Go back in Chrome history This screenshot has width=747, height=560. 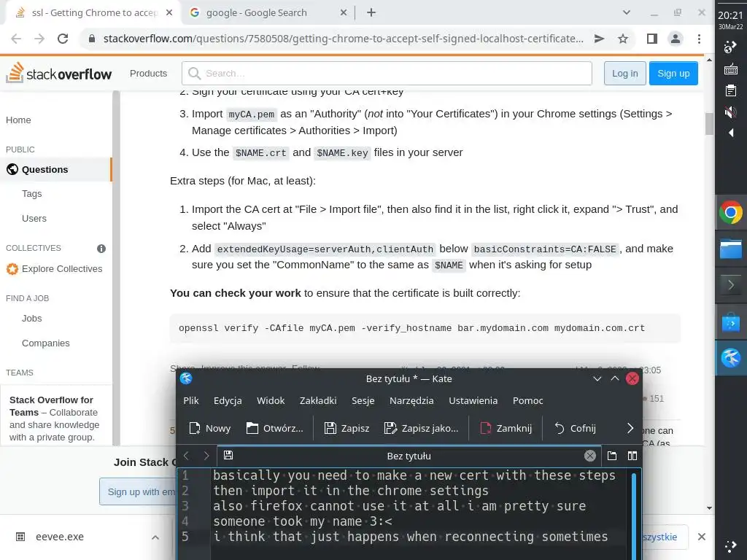(x=16, y=39)
